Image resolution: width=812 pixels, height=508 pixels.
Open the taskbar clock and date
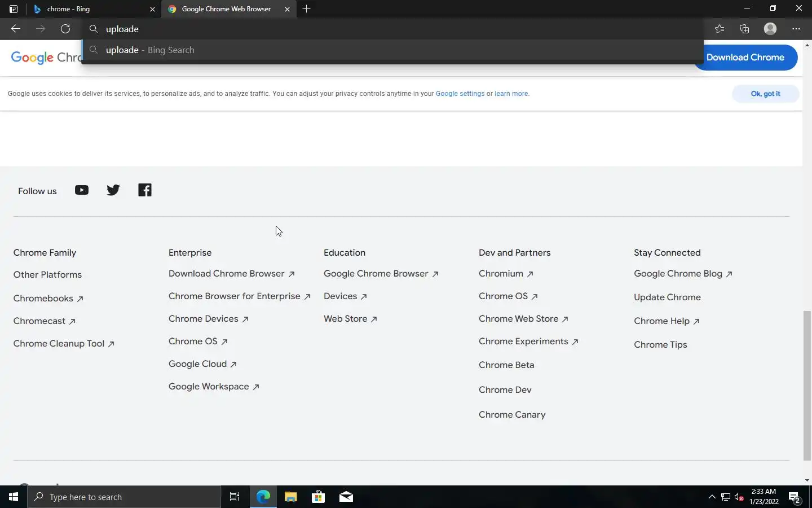coord(764,497)
